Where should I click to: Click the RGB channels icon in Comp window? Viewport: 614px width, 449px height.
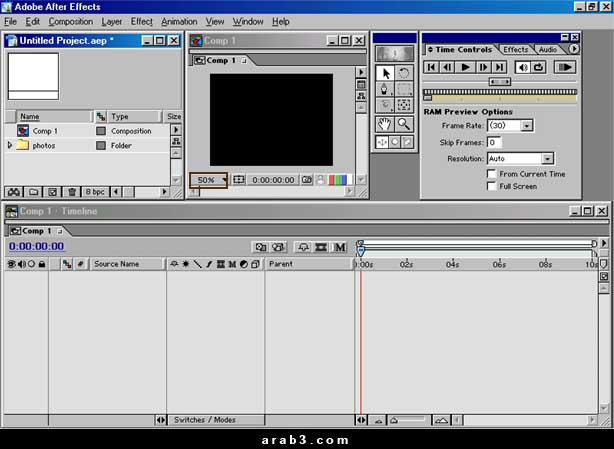pyautogui.click(x=338, y=180)
